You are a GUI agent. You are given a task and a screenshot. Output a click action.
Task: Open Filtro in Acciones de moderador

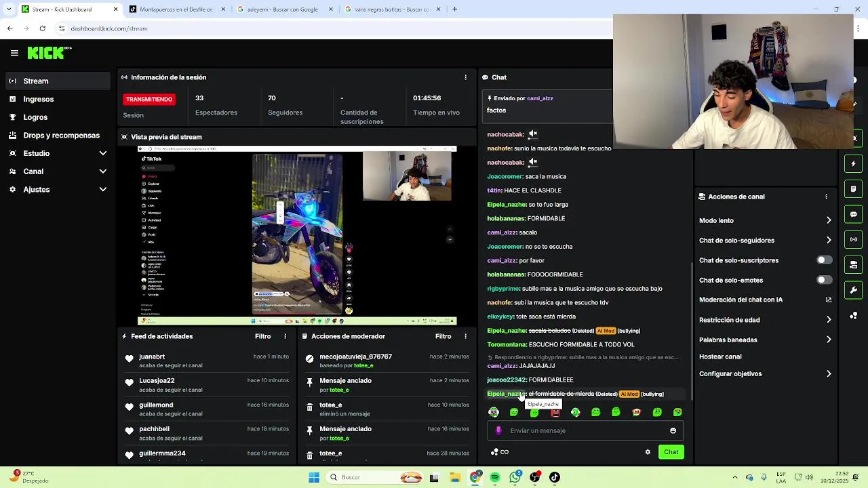tap(443, 336)
